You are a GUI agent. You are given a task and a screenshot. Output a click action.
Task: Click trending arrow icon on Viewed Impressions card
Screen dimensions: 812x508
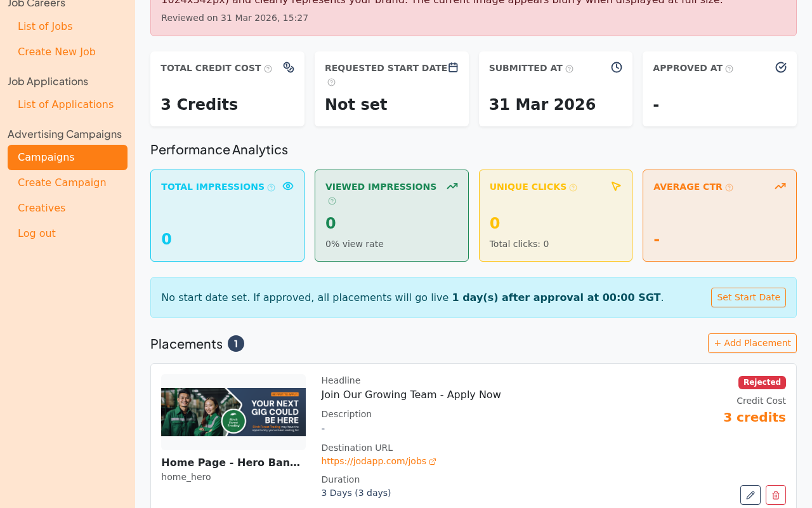point(450,185)
